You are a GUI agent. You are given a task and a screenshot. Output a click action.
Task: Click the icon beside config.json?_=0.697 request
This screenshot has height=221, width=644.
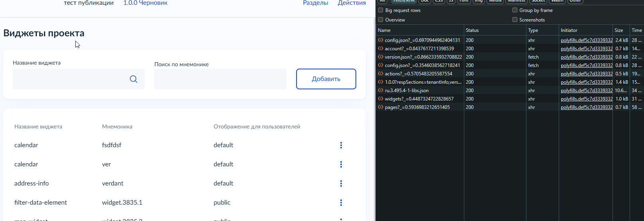tap(381, 40)
